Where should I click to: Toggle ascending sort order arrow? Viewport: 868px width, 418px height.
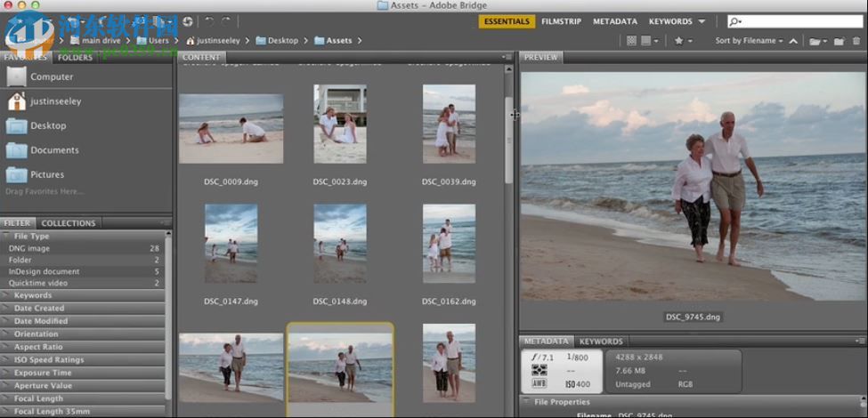pyautogui.click(x=793, y=41)
